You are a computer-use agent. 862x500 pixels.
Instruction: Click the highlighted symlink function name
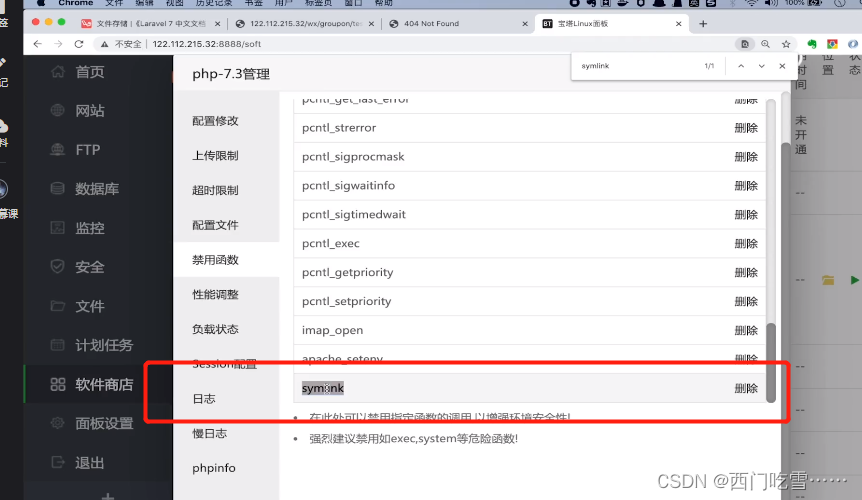[323, 388]
